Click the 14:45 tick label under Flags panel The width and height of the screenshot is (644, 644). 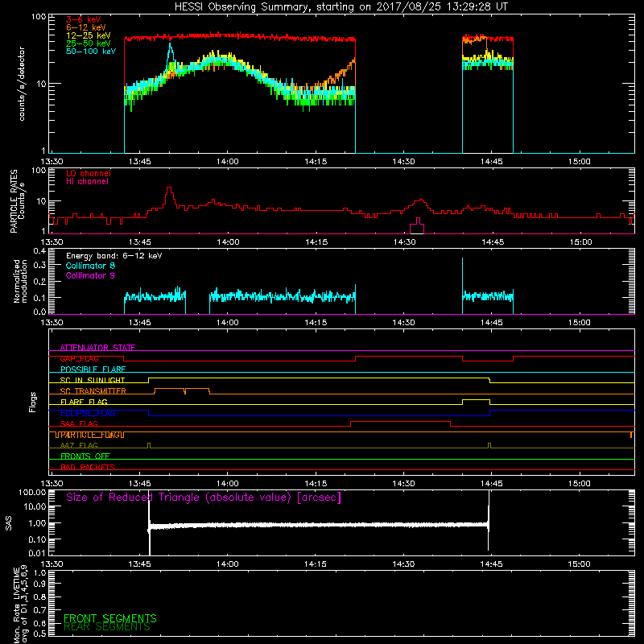(491, 484)
